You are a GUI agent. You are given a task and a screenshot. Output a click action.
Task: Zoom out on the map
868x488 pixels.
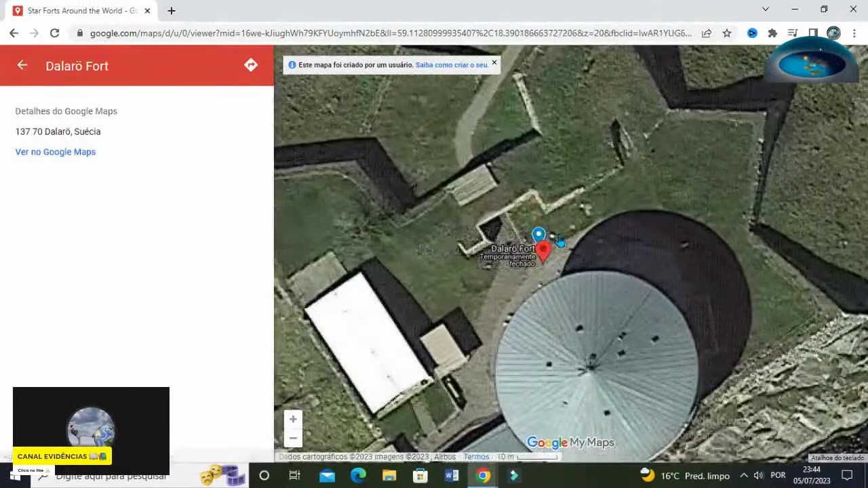tap(293, 438)
